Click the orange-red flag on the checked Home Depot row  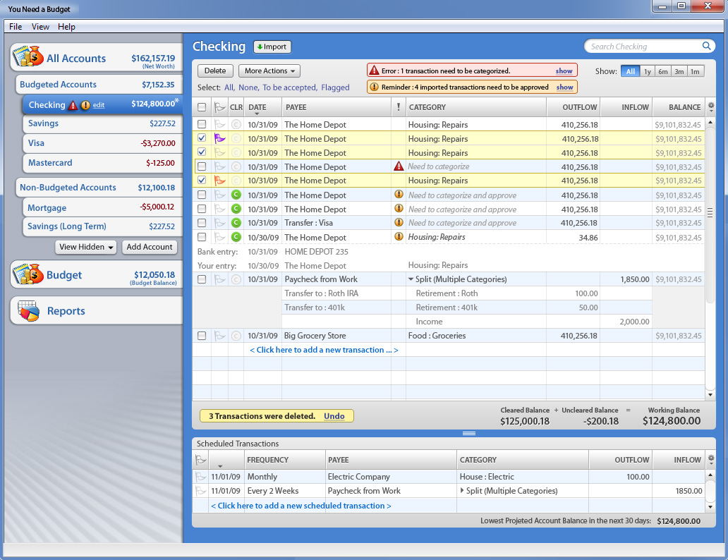click(219, 181)
